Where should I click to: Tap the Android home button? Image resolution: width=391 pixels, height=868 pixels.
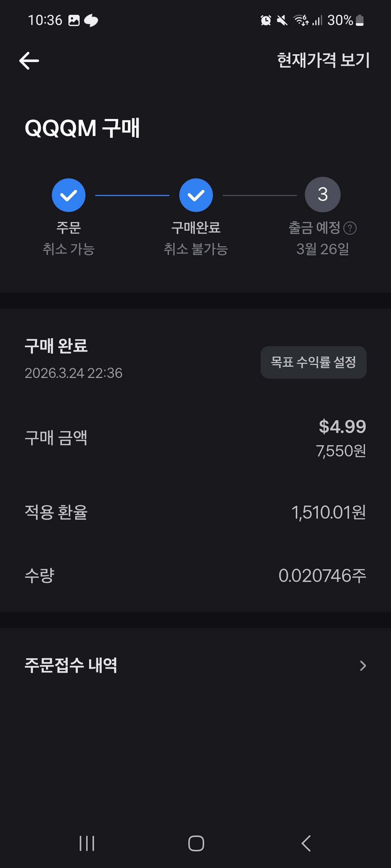click(196, 843)
